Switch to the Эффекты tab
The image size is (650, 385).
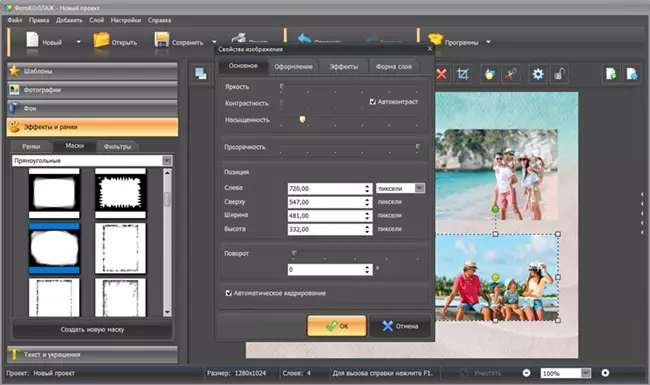click(x=344, y=66)
